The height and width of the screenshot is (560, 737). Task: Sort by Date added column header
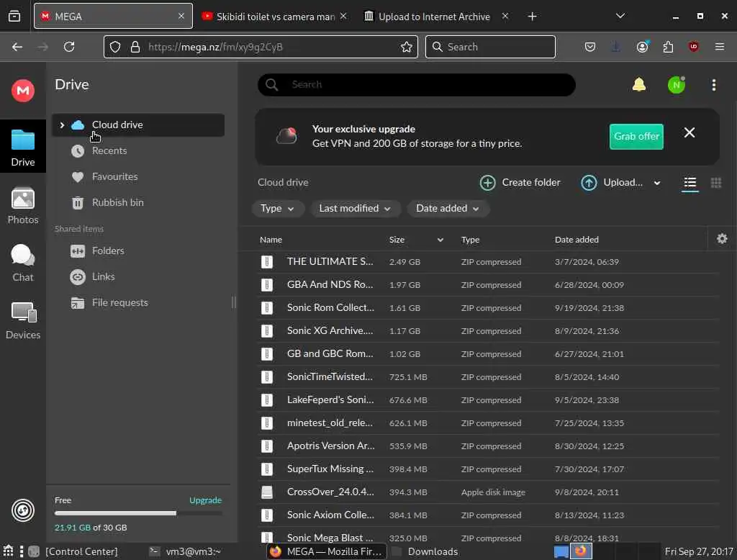[577, 240]
